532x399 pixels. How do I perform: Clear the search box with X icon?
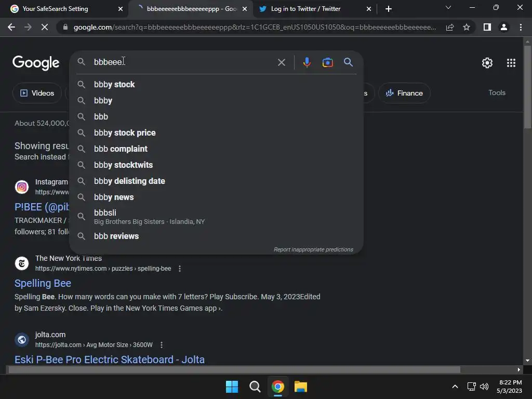[281, 62]
